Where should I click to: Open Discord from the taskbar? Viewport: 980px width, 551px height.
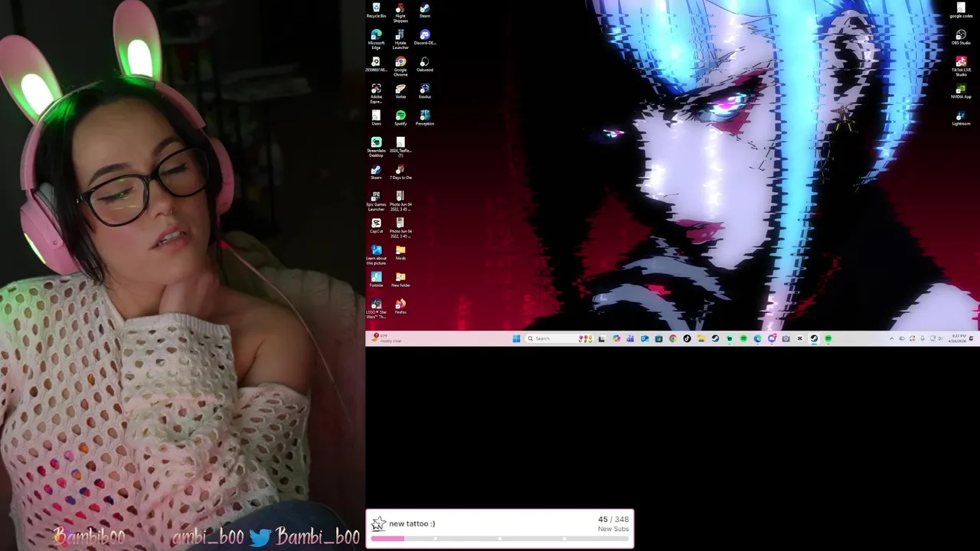(772, 338)
